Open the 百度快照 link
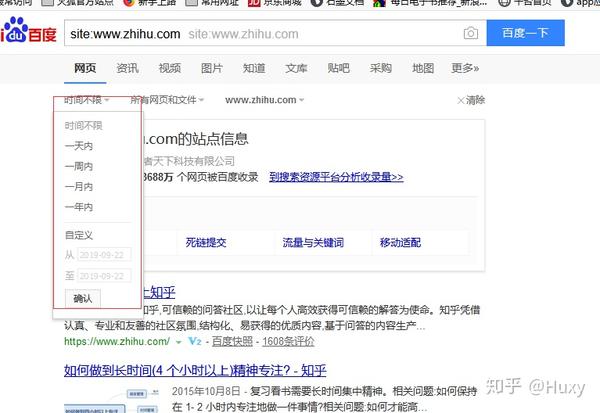This screenshot has height=413, width=600. 232,341
